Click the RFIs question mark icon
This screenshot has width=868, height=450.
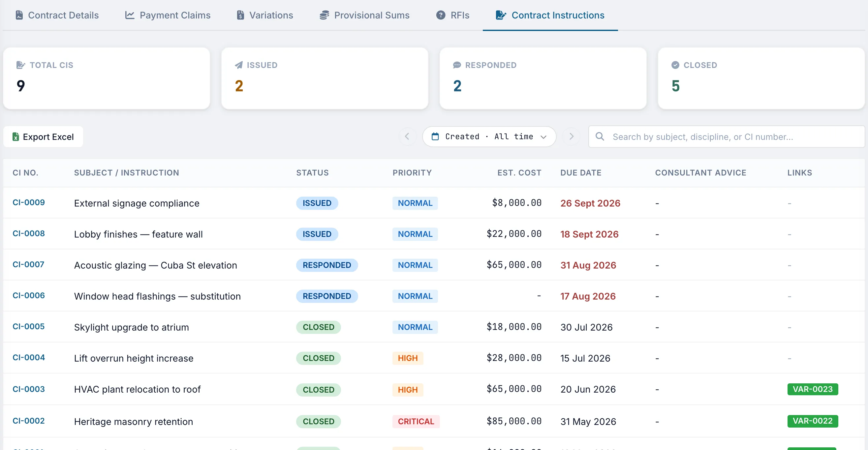441,15
